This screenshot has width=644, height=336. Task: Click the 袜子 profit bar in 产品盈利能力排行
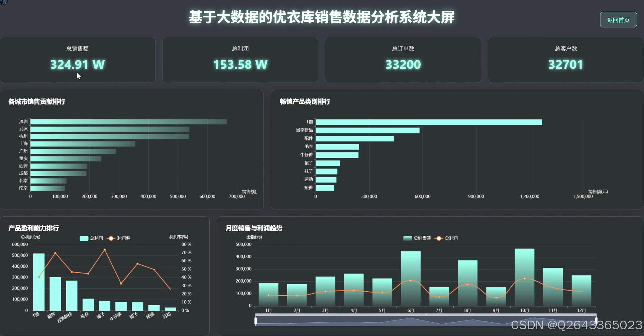click(105, 306)
